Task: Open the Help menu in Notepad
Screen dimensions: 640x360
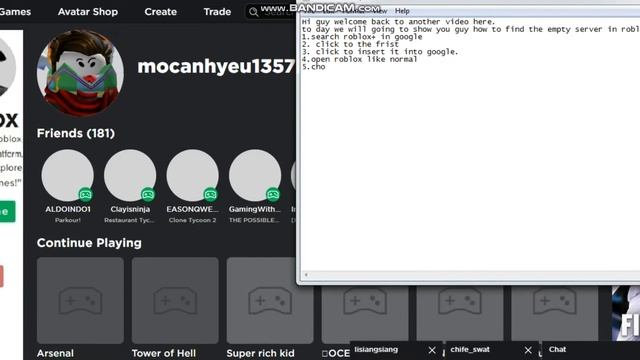Action: pyautogui.click(x=402, y=11)
